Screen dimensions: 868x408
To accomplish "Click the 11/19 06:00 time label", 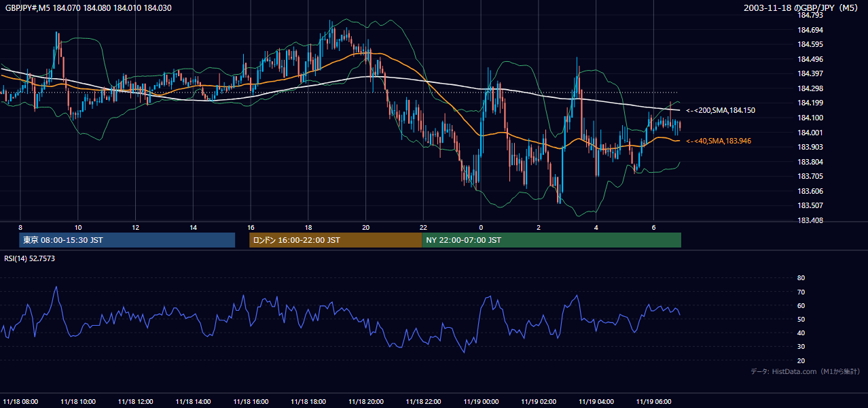I will (654, 401).
